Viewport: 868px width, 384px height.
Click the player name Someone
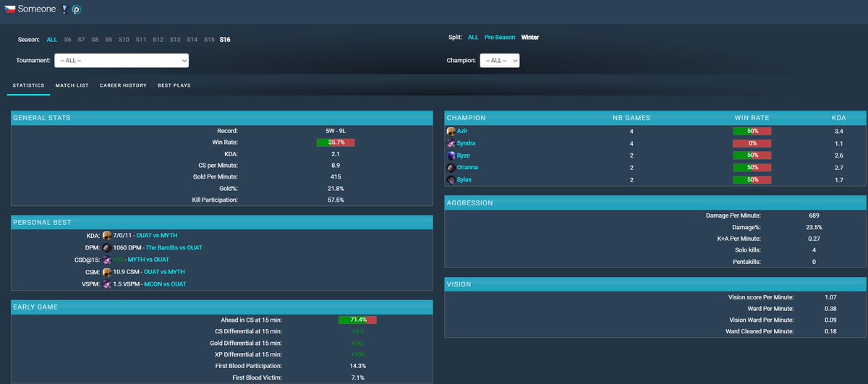36,9
